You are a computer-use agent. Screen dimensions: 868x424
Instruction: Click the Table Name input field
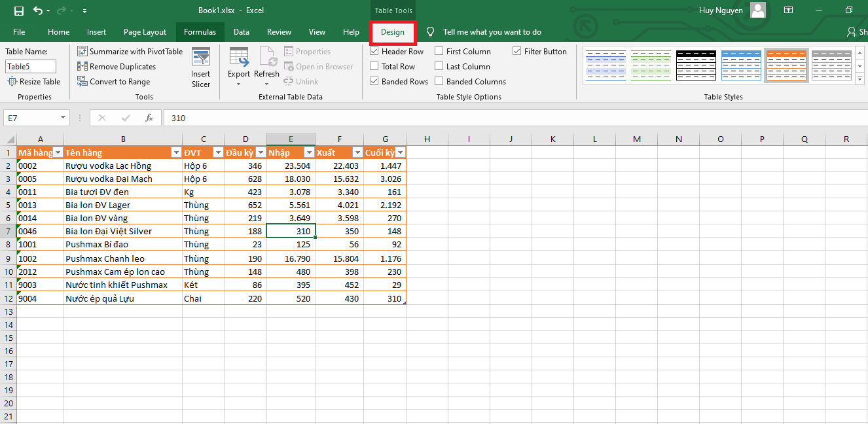pos(31,66)
